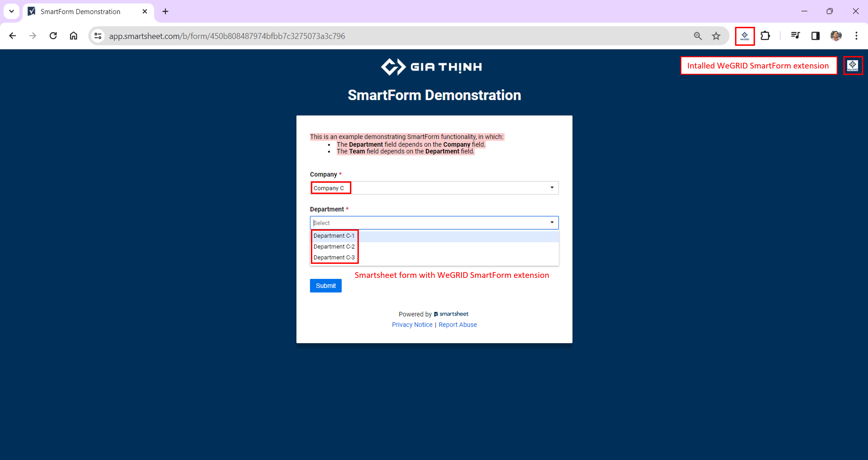
Task: Select Department C-1 from dropdown
Action: pyautogui.click(x=334, y=235)
